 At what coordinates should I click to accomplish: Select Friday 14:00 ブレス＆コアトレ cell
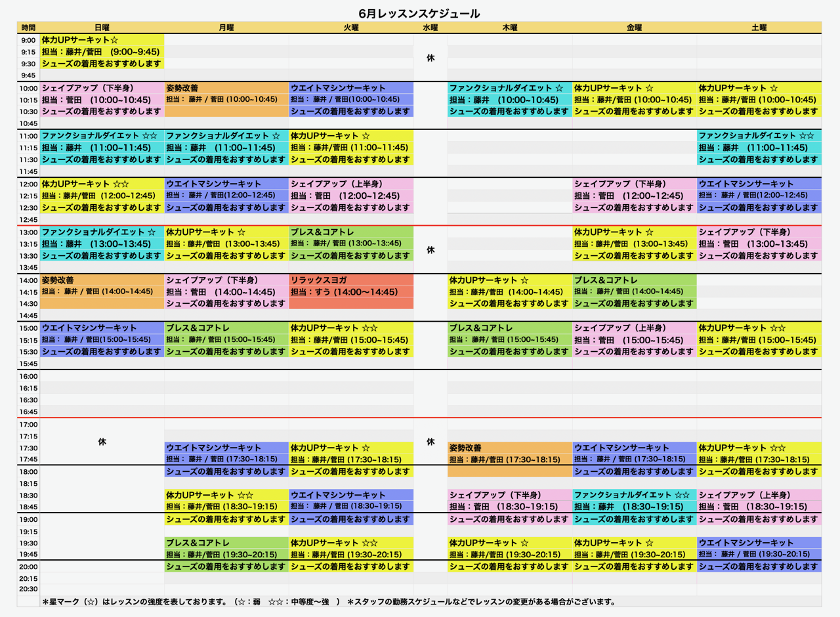coord(635,280)
